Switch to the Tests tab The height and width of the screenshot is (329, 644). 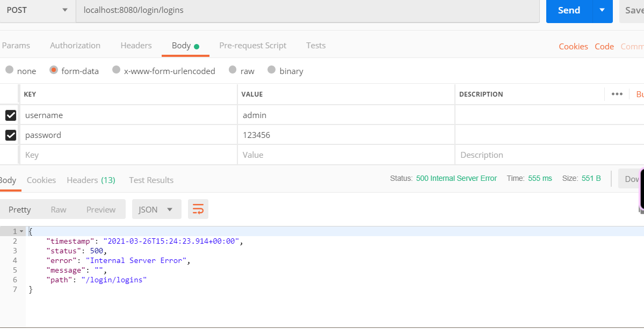pyautogui.click(x=316, y=46)
